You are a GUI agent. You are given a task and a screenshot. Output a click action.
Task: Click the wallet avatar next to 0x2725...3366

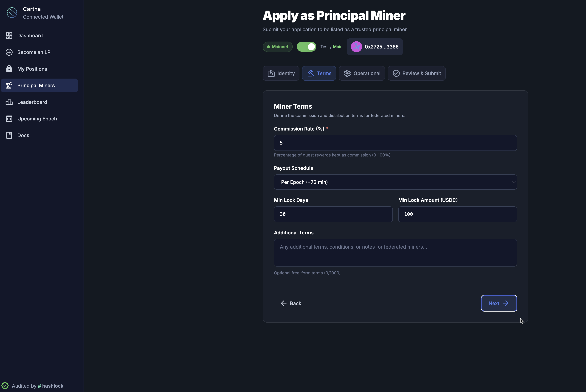pyautogui.click(x=356, y=47)
